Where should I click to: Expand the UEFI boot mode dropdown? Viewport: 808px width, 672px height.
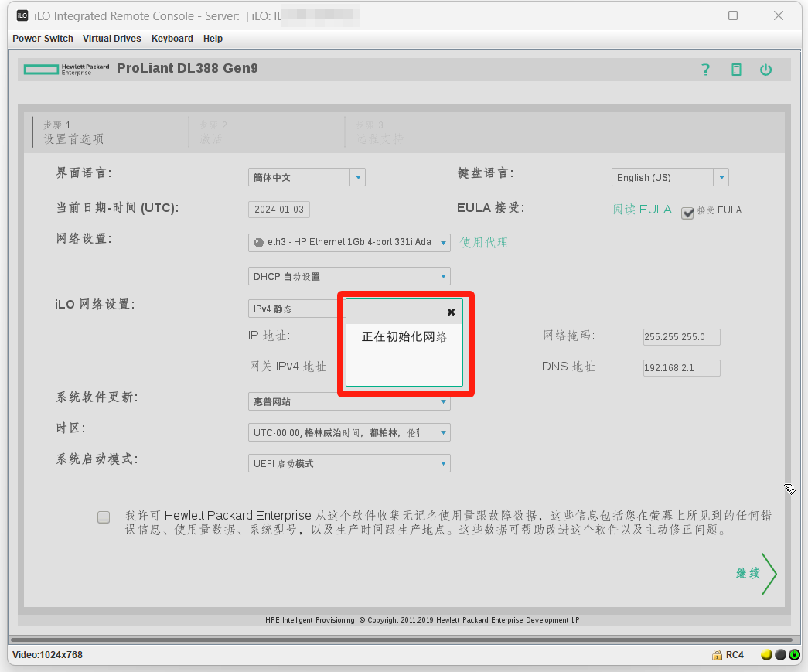pos(442,464)
